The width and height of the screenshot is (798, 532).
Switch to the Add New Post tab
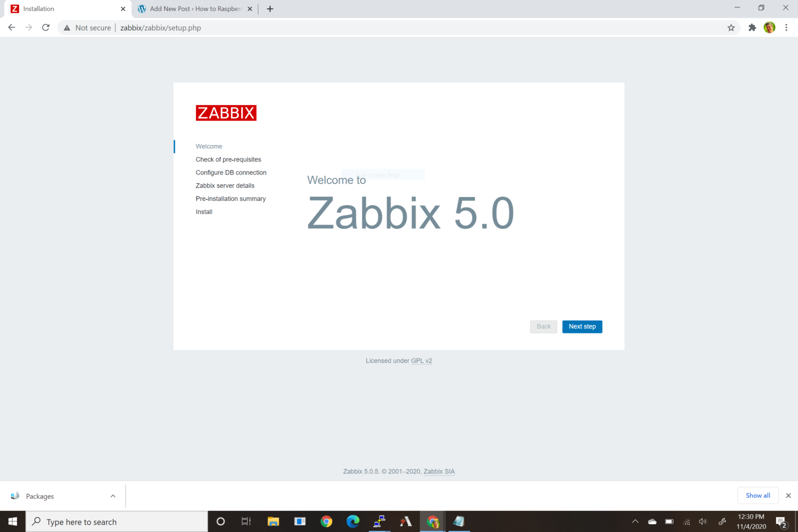tap(195, 9)
